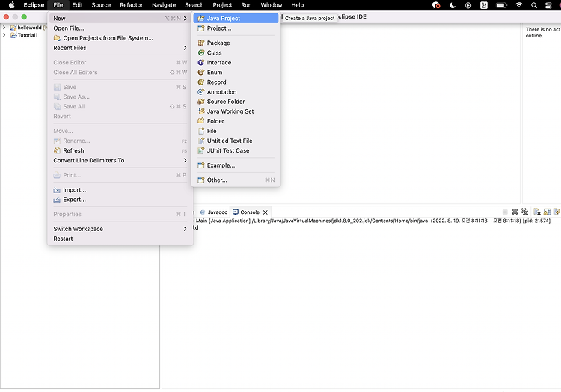Screen dimensions: 561x392
Task: Open the Project menu
Action: click(222, 5)
